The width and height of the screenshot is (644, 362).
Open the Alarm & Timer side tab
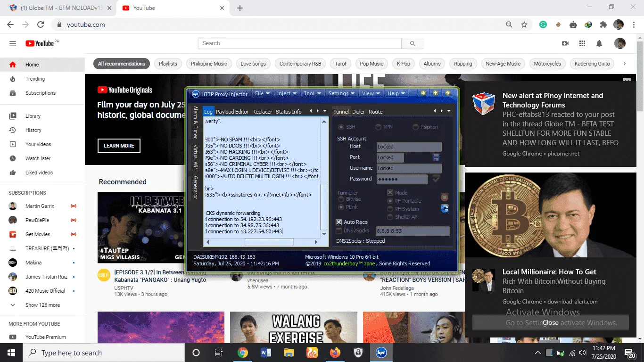(195, 122)
